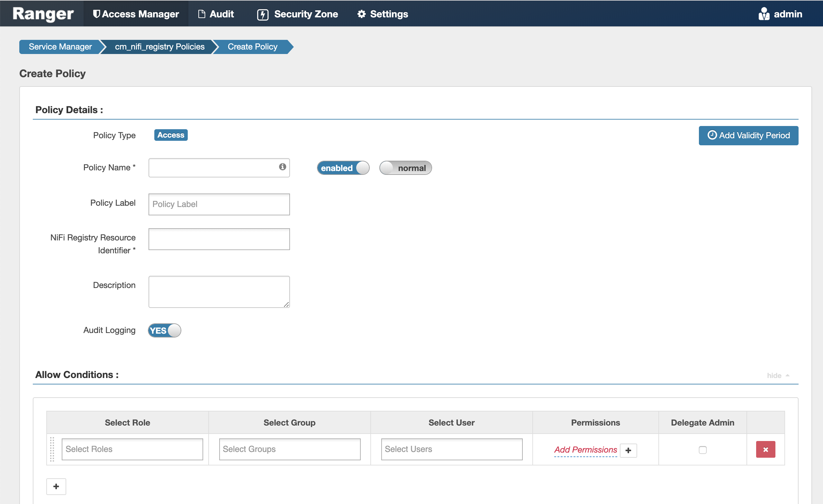Click the admin user profile icon
The height and width of the screenshot is (504, 823).
(765, 14)
